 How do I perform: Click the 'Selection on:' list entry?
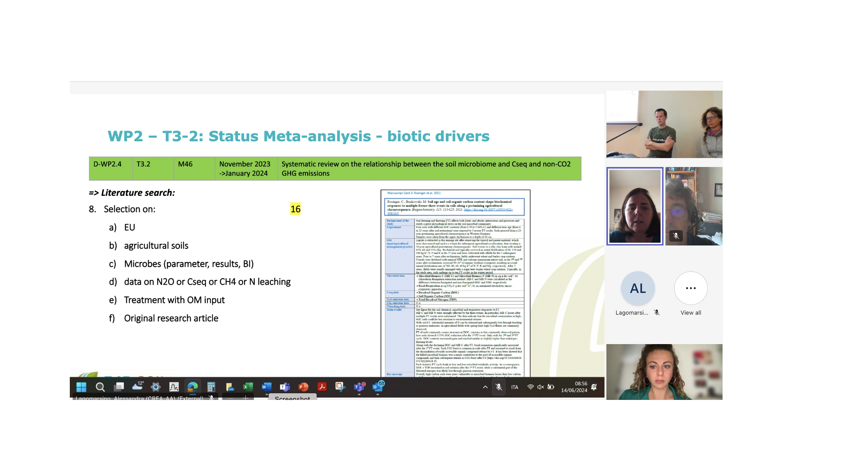pyautogui.click(x=129, y=209)
